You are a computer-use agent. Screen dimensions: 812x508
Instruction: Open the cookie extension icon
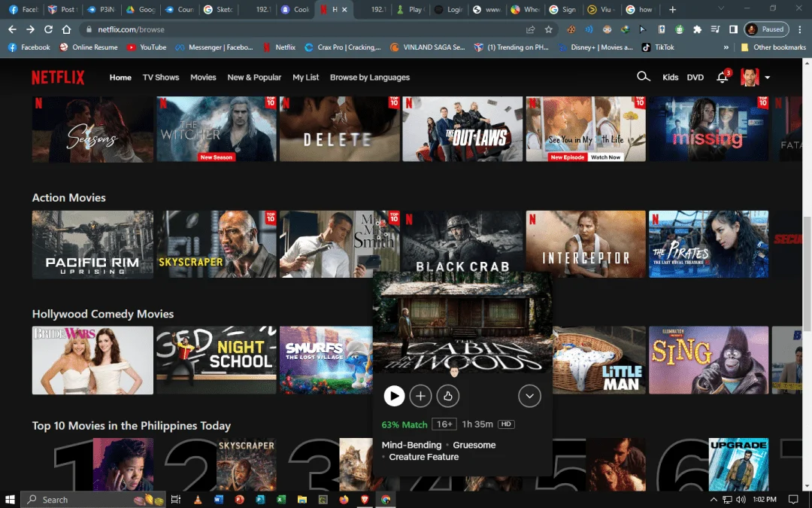pyautogui.click(x=571, y=29)
